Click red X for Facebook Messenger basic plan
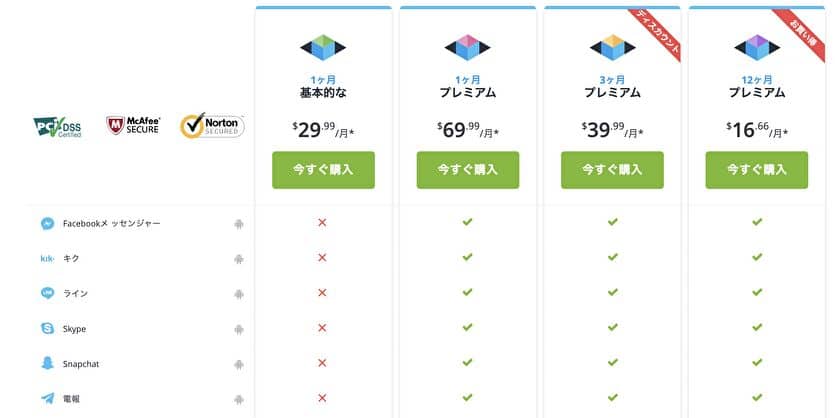Screen dimensions: 835x418 (322, 223)
